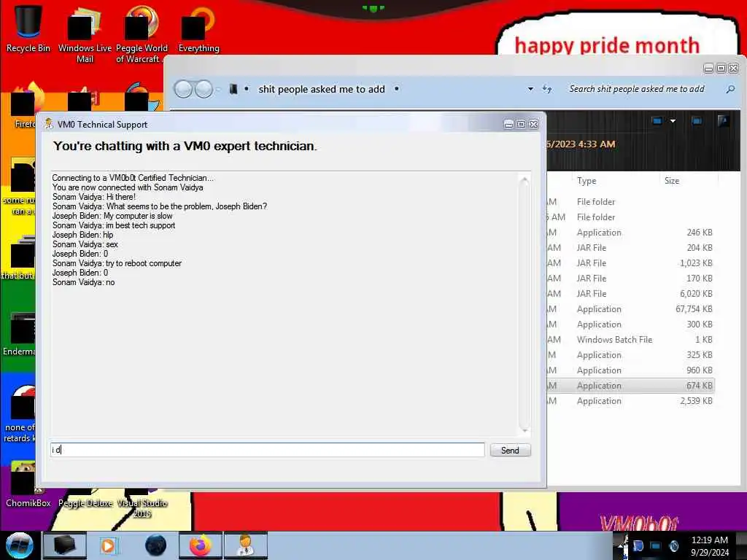Image resolution: width=747 pixels, height=560 pixels.
Task: Click the chat line 'try to reboot computer'
Action: point(117,263)
